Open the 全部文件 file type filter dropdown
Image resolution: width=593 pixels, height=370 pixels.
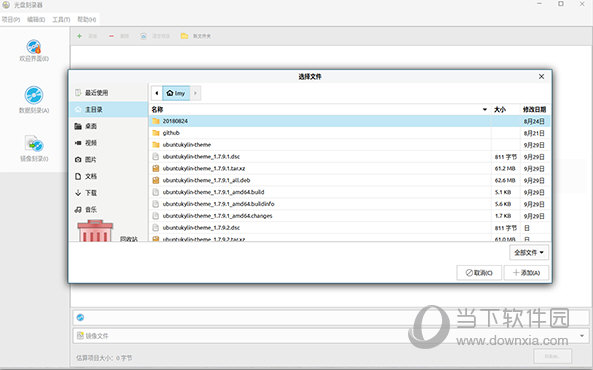coord(529,252)
